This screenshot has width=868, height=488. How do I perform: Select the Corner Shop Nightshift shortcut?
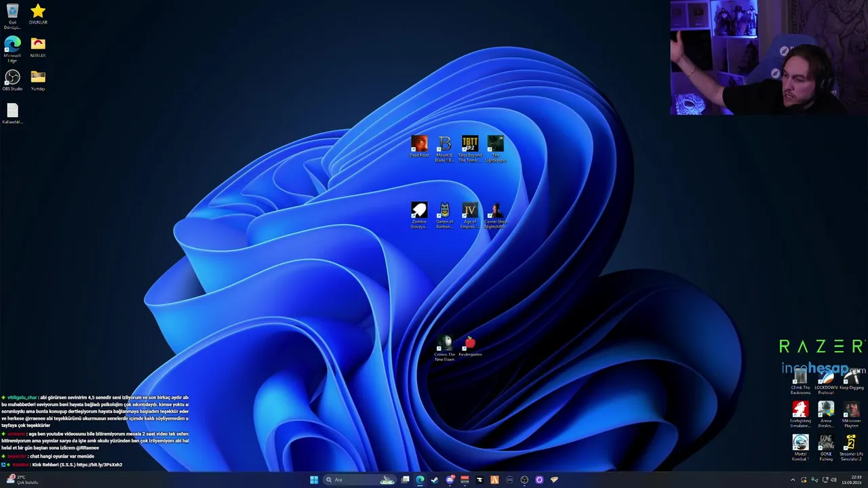(495, 215)
